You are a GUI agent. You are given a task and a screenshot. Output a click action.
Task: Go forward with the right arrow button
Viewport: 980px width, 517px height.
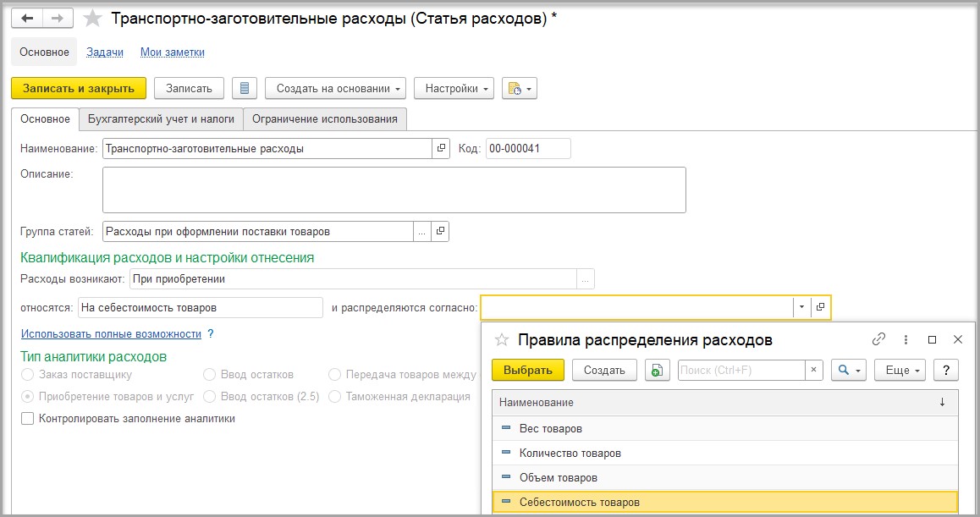coord(58,18)
